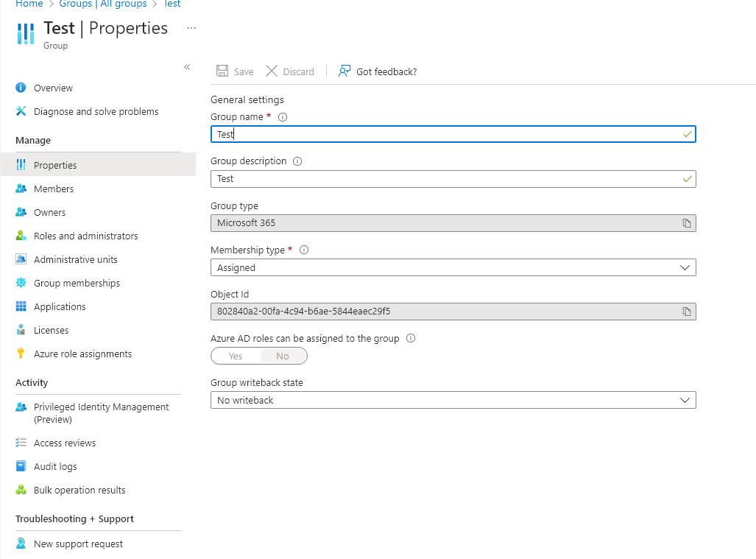Click the Azure AD roles info icon

pyautogui.click(x=411, y=338)
